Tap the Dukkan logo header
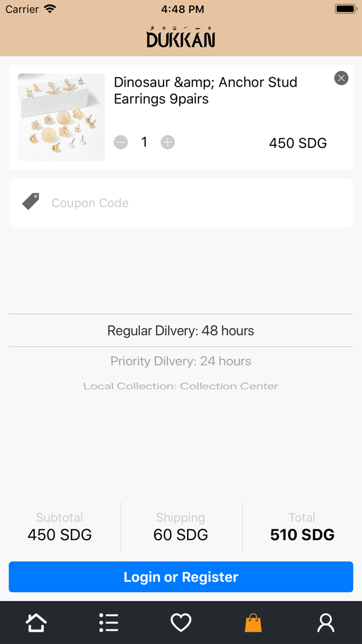The height and width of the screenshot is (644, 362). (x=181, y=37)
